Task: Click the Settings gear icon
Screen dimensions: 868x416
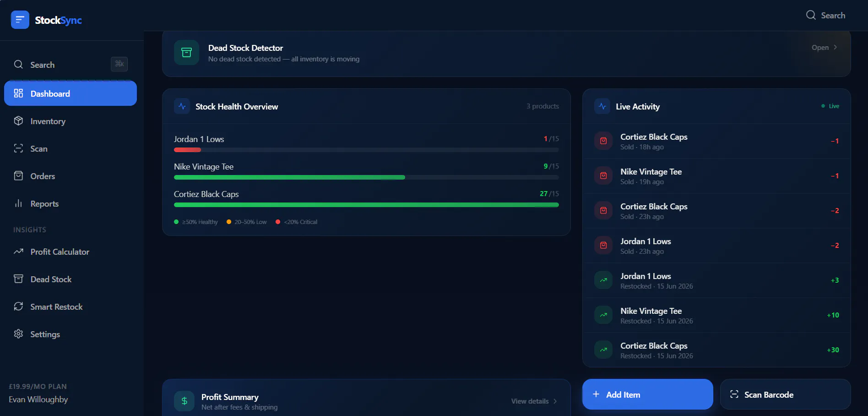Action: point(18,334)
